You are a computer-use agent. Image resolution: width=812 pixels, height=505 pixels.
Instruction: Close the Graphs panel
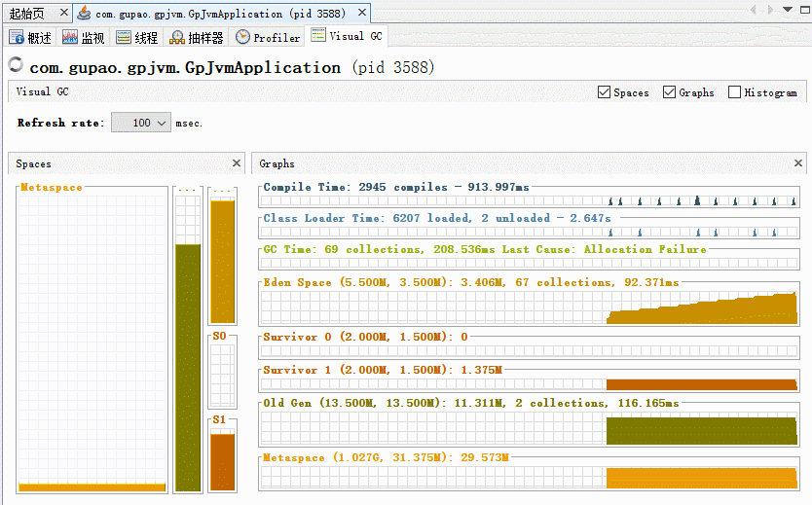point(798,163)
